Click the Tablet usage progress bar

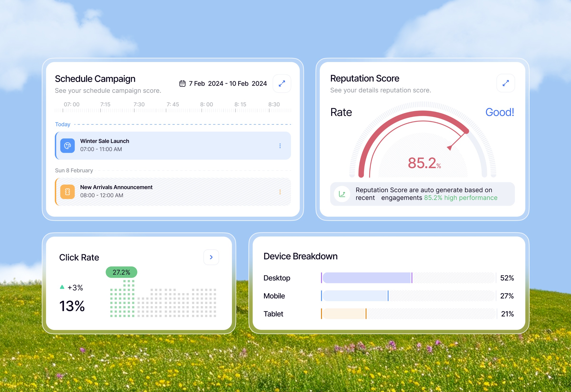pyautogui.click(x=344, y=314)
